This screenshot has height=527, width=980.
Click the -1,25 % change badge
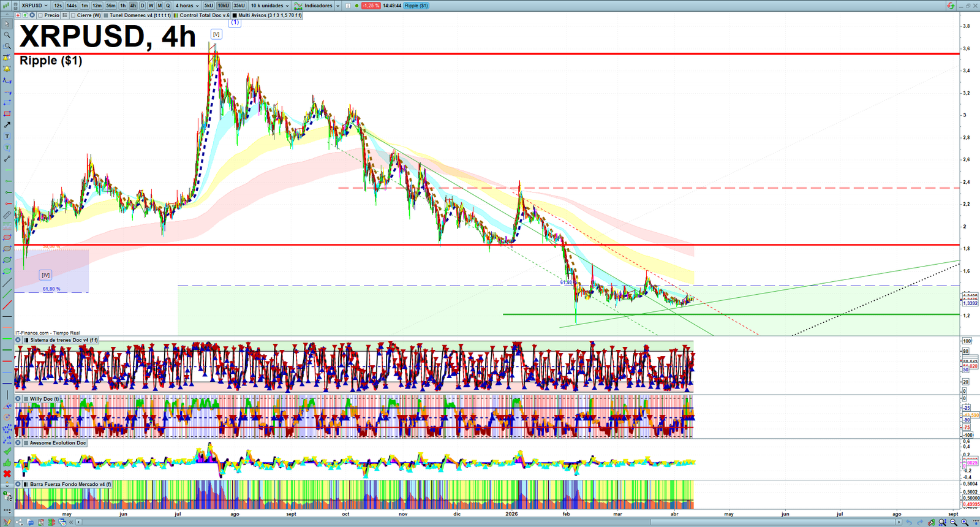[x=371, y=6]
